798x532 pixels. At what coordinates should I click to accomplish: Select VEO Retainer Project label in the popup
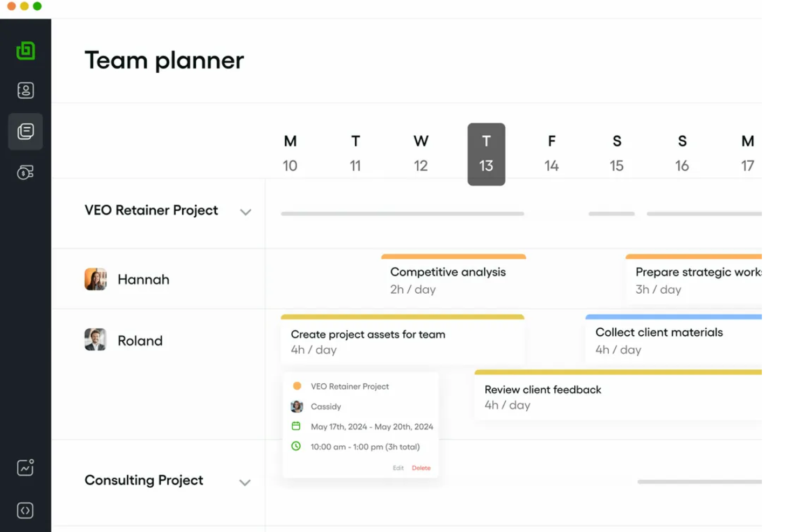349,386
